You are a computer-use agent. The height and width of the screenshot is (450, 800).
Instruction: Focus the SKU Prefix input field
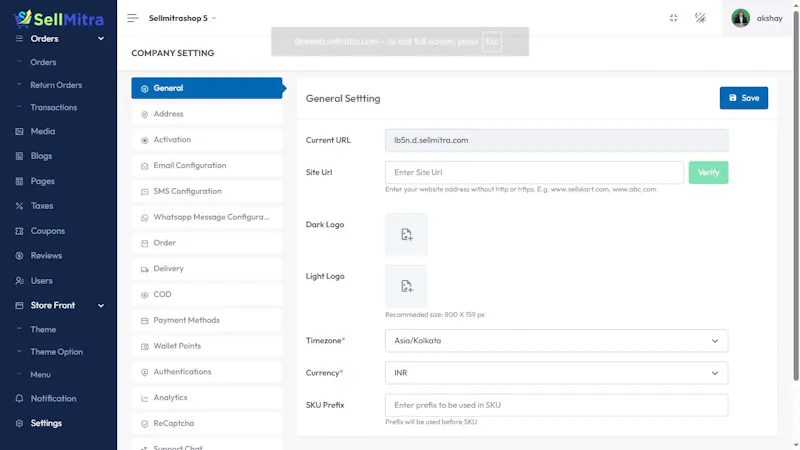[x=556, y=405]
